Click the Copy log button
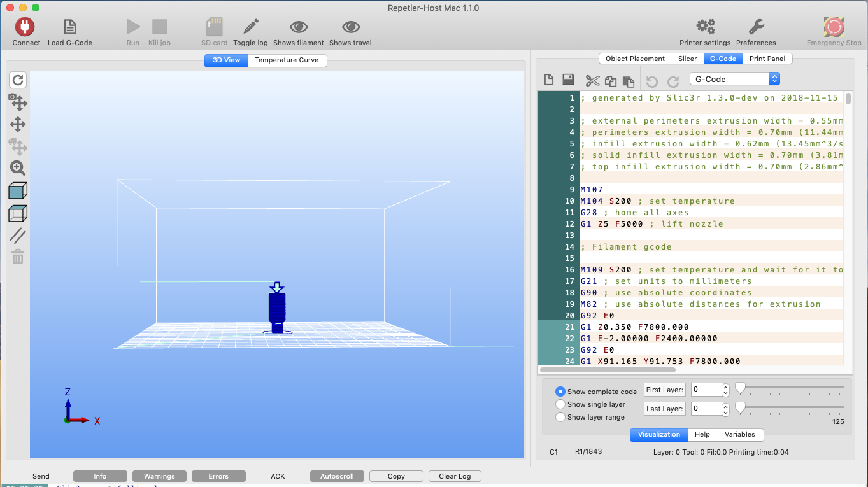The width and height of the screenshot is (868, 487). point(396,476)
